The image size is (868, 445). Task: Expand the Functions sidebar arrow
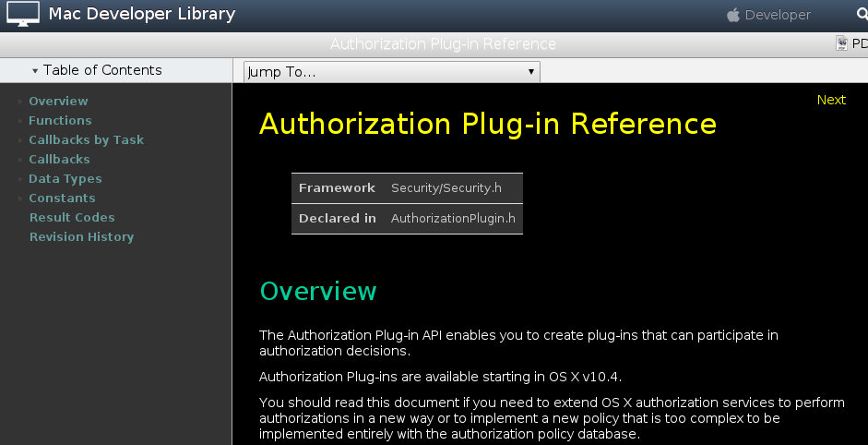pos(20,121)
